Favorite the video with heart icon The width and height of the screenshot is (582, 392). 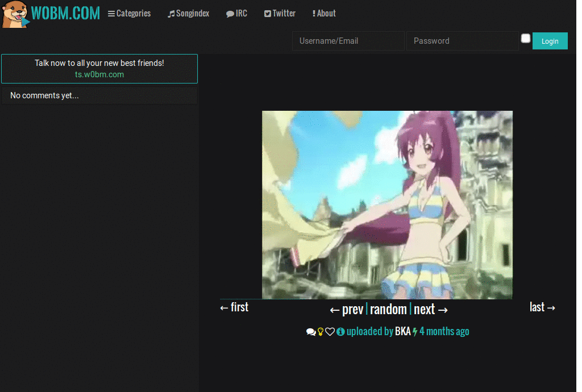[330, 332]
